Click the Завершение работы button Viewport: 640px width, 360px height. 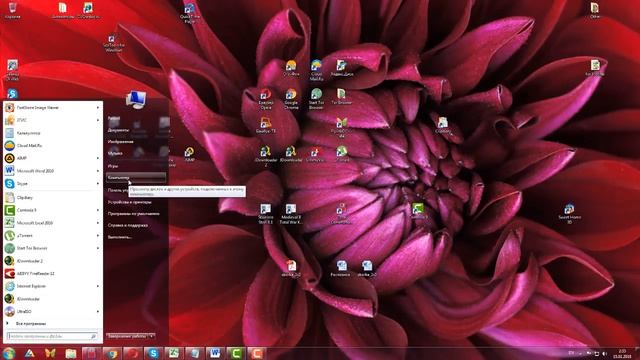tap(127, 336)
